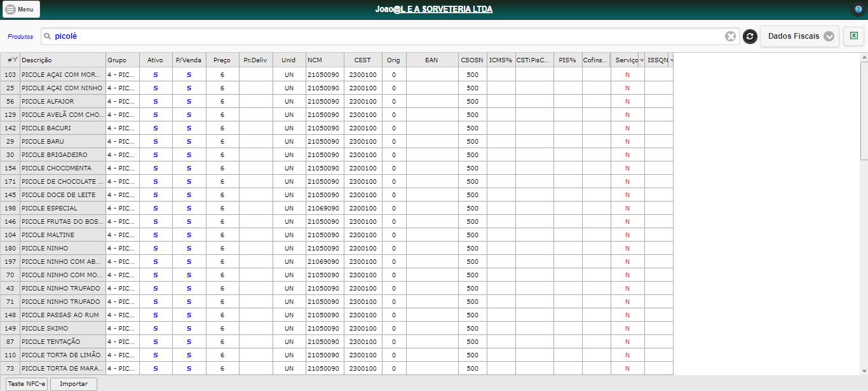Sort by the Descrição column header
868x391 pixels.
point(63,60)
